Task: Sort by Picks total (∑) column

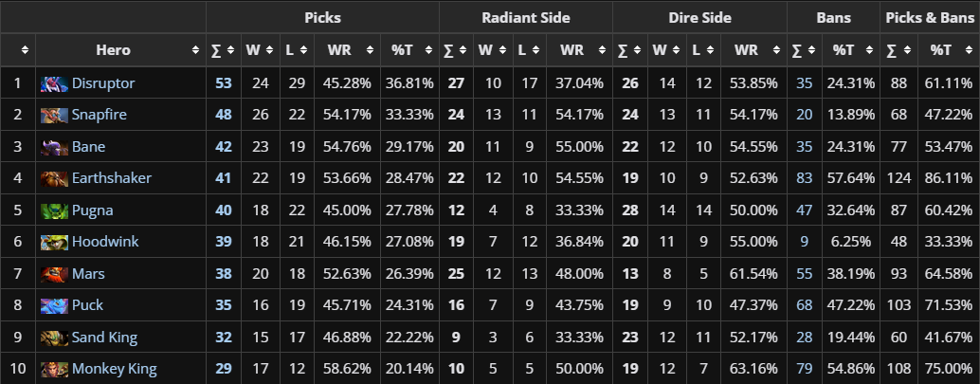Action: [x=222, y=50]
